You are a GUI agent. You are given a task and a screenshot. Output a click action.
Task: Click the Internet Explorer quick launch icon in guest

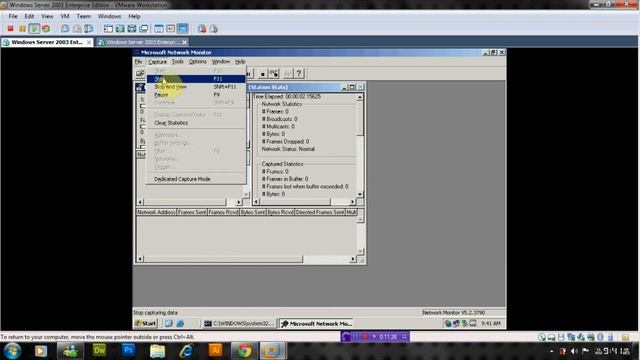180,323
